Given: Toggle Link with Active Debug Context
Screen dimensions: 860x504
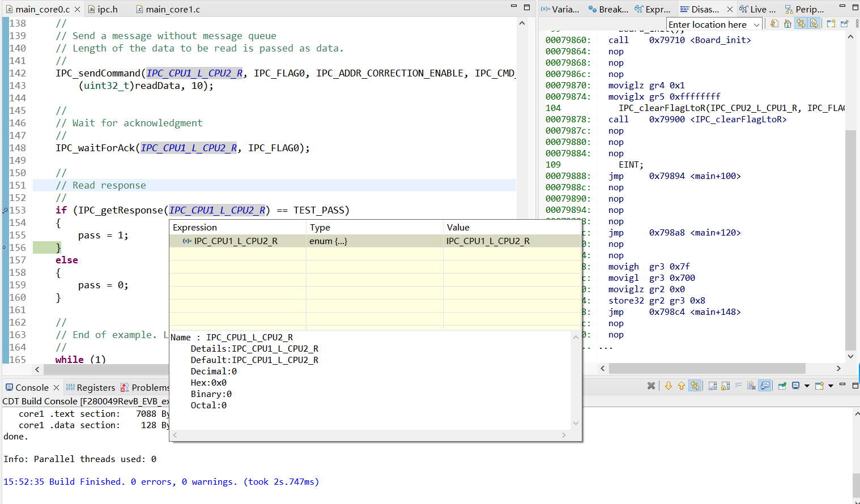Looking at the screenshot, I should tap(801, 24).
